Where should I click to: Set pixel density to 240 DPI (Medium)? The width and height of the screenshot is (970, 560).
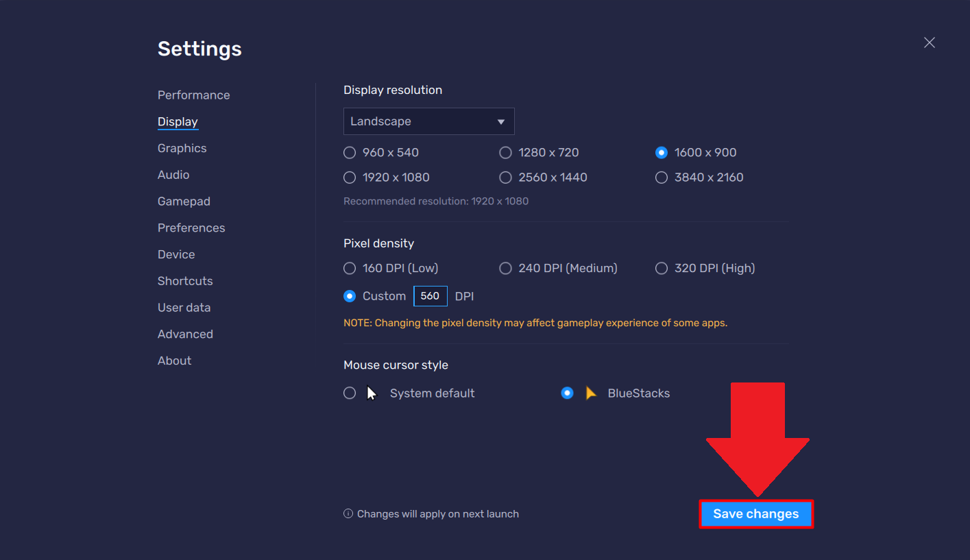click(506, 269)
